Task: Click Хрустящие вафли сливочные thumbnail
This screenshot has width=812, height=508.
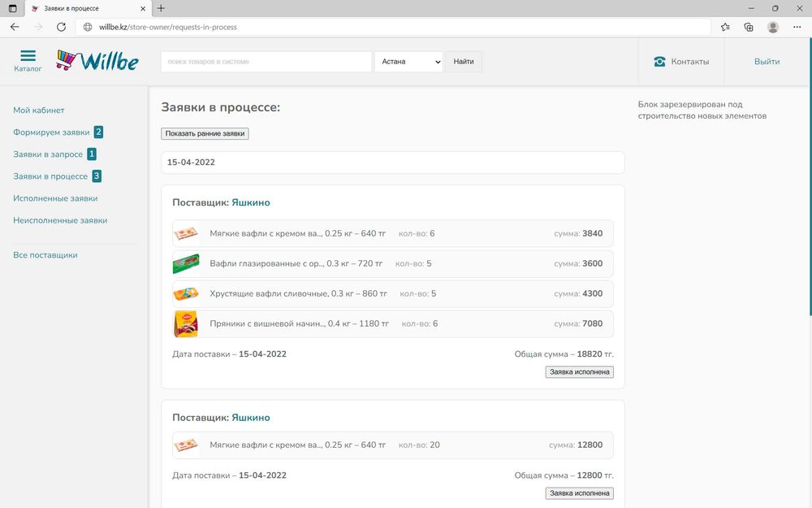Action: coord(186,294)
